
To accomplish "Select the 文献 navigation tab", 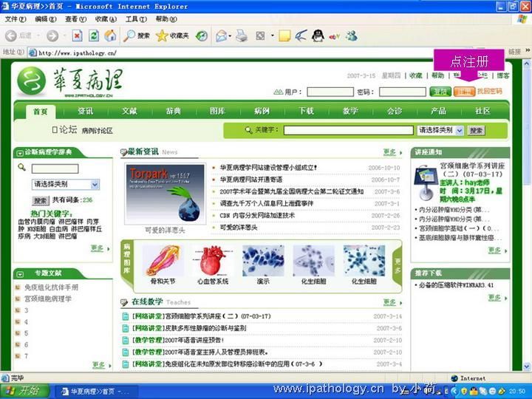I will pyautogui.click(x=129, y=111).
